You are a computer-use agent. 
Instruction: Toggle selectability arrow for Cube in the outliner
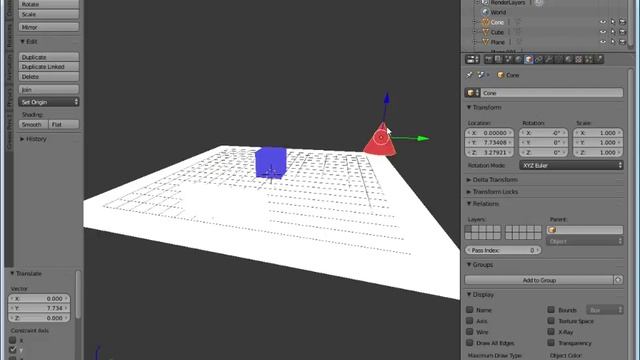(x=613, y=32)
